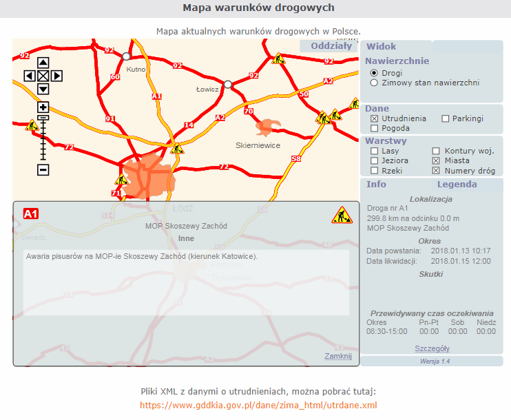Click the zoom level slider handle
The image size is (511, 420).
coord(43,118)
